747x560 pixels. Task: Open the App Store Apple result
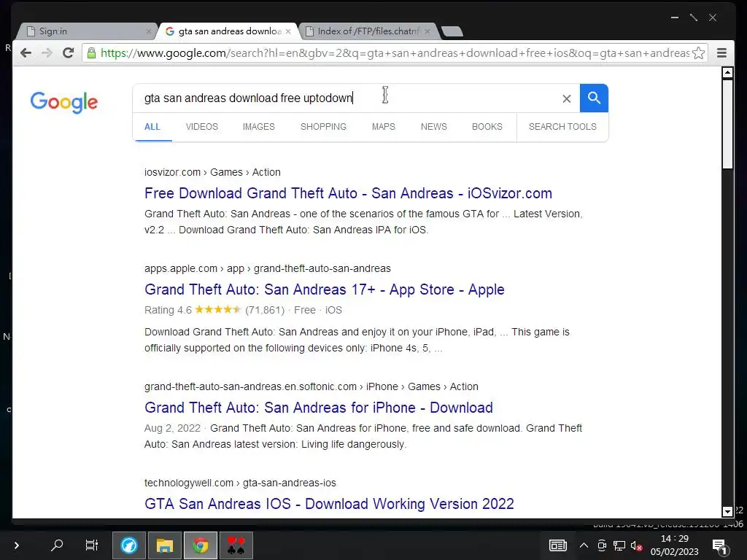click(x=325, y=289)
